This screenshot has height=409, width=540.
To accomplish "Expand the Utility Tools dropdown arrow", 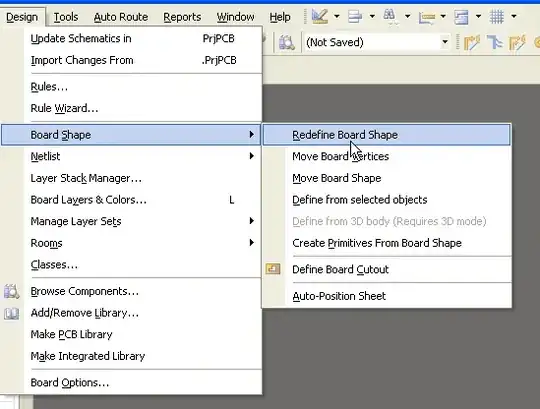I will [336, 16].
